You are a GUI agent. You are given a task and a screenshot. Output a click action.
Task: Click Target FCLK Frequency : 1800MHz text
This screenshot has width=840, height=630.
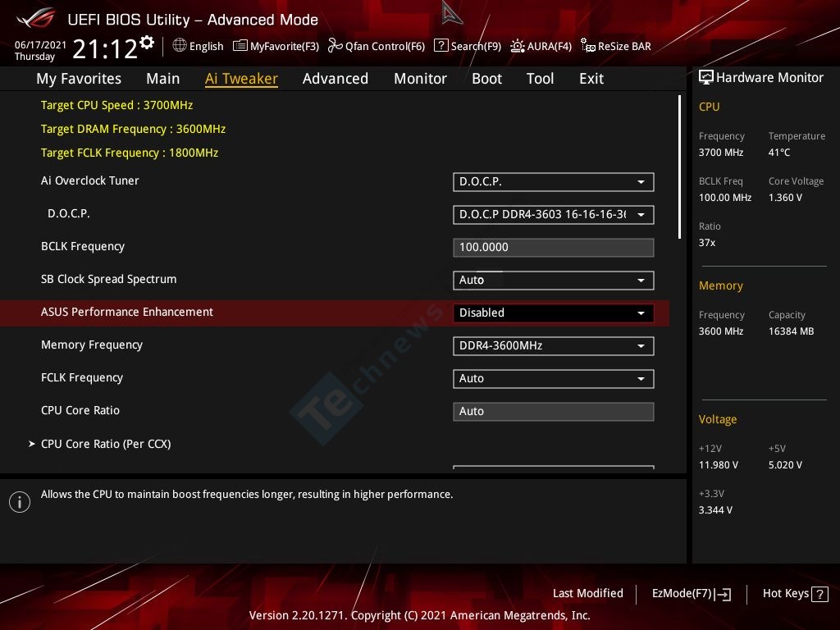pyautogui.click(x=130, y=153)
